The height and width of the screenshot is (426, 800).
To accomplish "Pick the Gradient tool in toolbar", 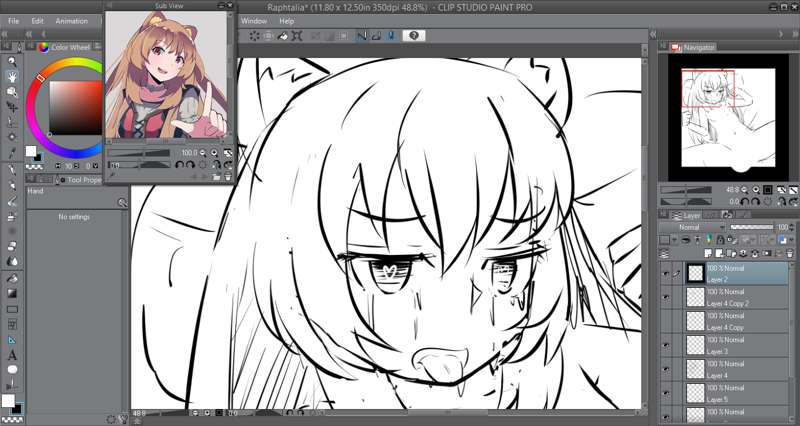I will (12, 293).
